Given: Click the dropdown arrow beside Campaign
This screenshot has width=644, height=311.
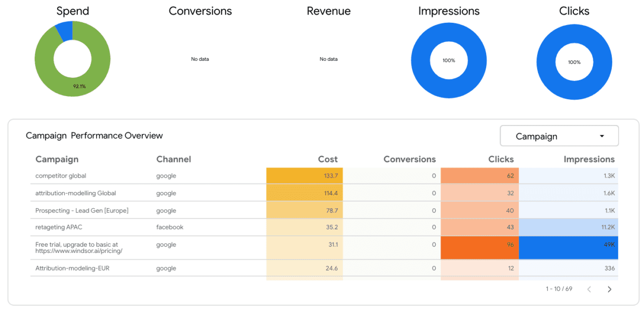Looking at the screenshot, I should coord(601,136).
